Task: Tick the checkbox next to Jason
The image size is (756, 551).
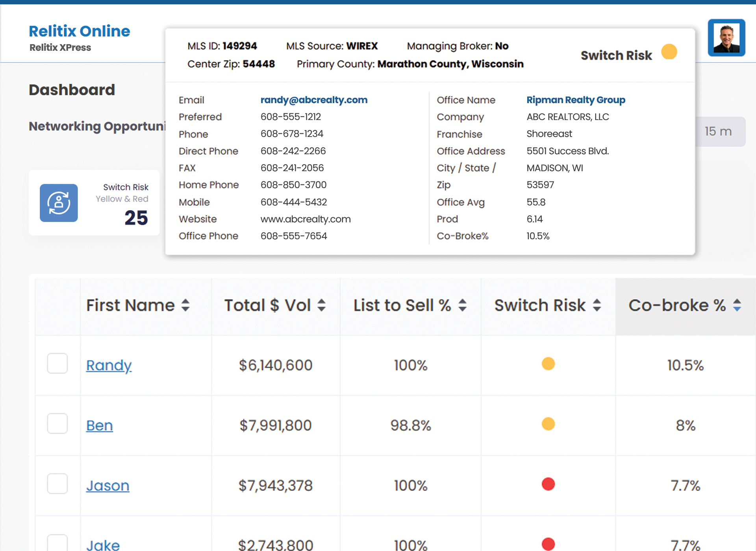Action: pos(57,484)
